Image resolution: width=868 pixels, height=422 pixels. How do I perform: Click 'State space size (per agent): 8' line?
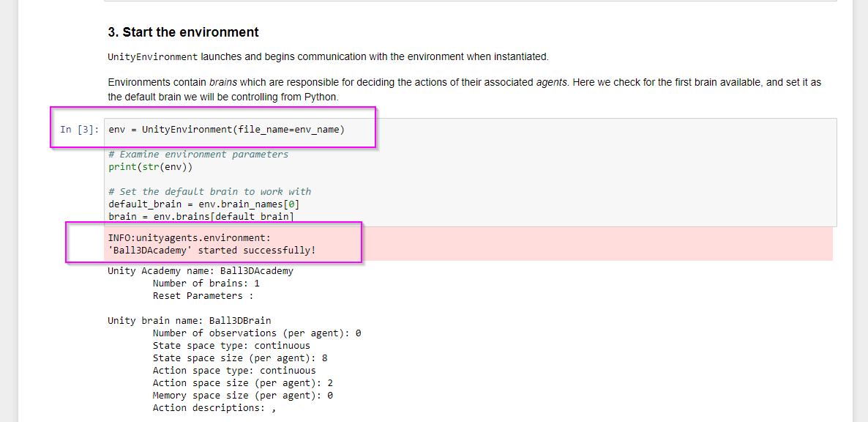pyautogui.click(x=239, y=358)
